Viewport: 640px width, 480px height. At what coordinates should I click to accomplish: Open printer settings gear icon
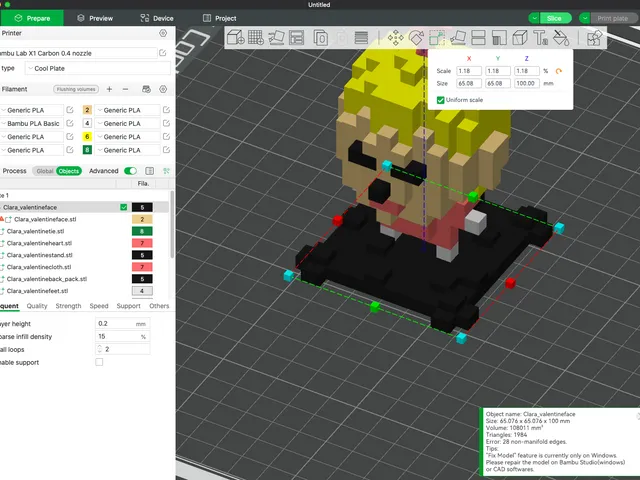(x=163, y=33)
